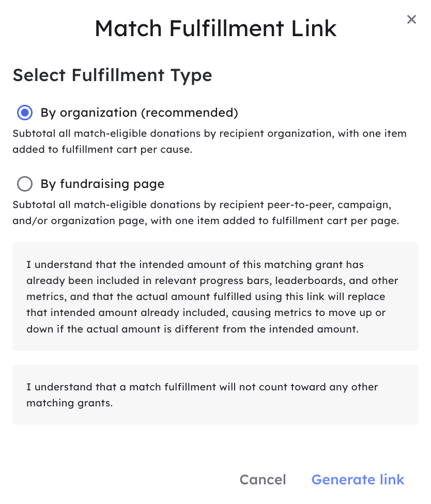Click the word '(recommended)' next to By organization

click(x=190, y=113)
